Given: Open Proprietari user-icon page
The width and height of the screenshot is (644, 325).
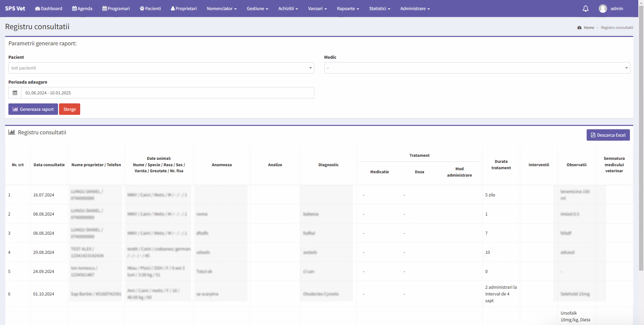Looking at the screenshot, I should point(184,9).
